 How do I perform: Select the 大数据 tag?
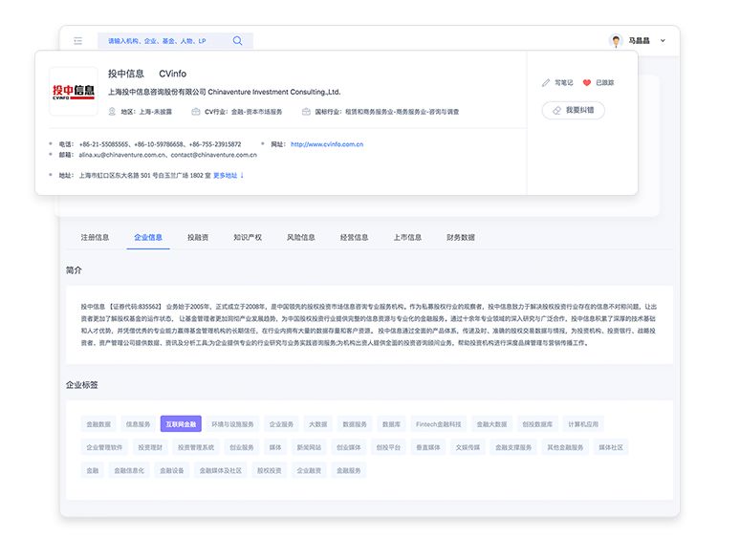click(x=318, y=424)
